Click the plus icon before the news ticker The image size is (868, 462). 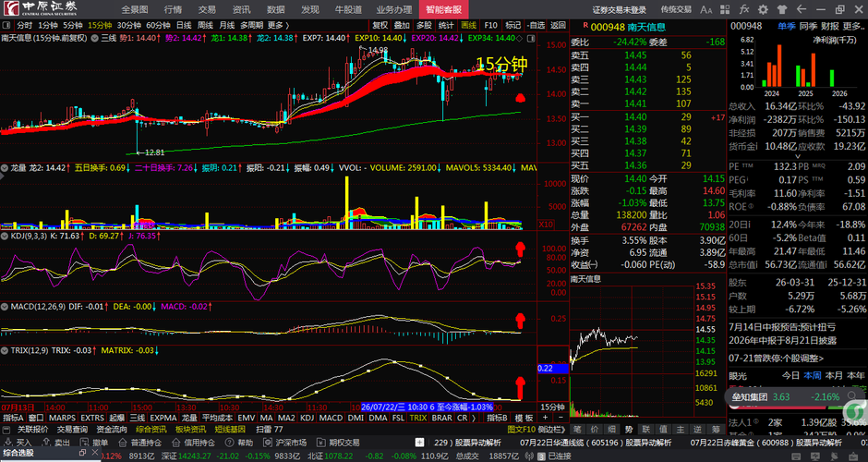tap(419, 443)
